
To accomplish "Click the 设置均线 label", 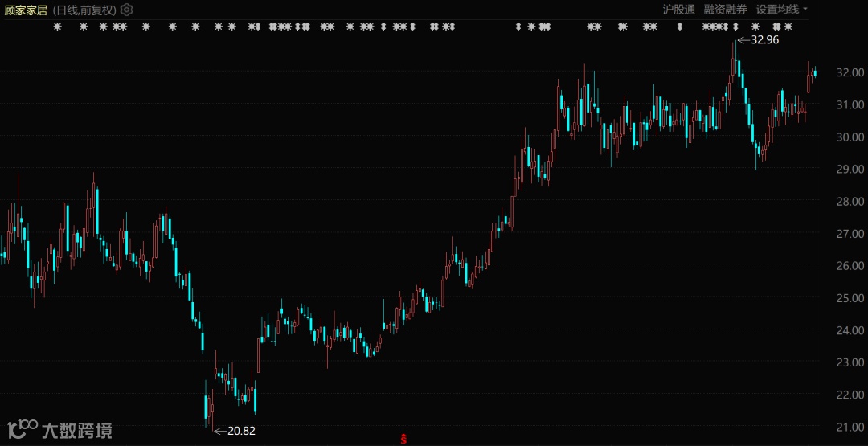I will pyautogui.click(x=777, y=9).
